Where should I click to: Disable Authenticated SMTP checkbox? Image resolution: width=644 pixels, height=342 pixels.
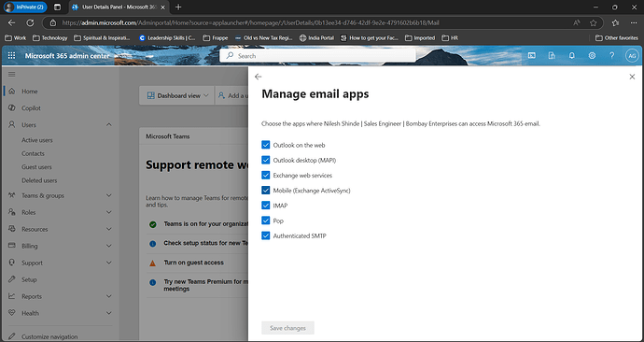pyautogui.click(x=266, y=235)
